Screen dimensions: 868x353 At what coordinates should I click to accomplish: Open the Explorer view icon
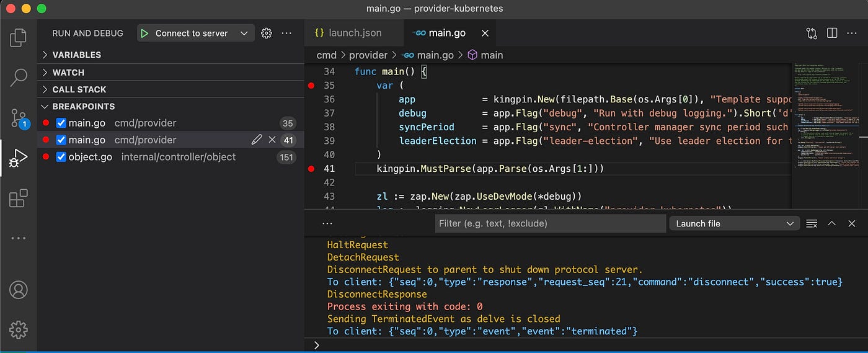(19, 38)
